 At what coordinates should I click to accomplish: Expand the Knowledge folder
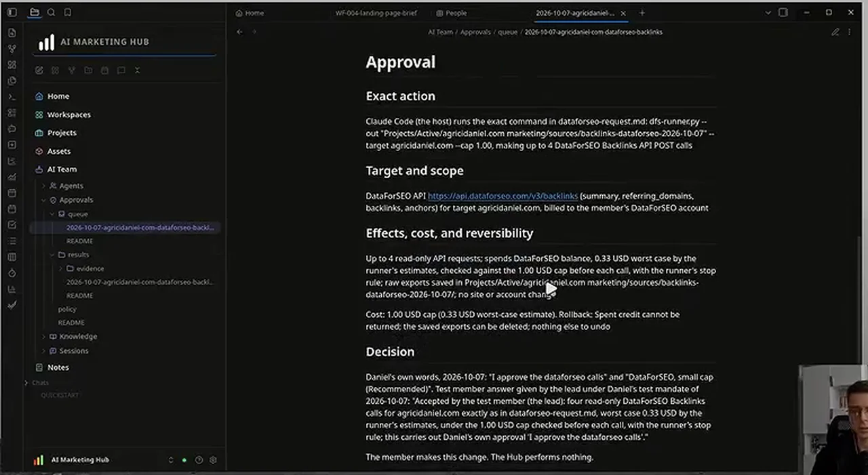44,336
